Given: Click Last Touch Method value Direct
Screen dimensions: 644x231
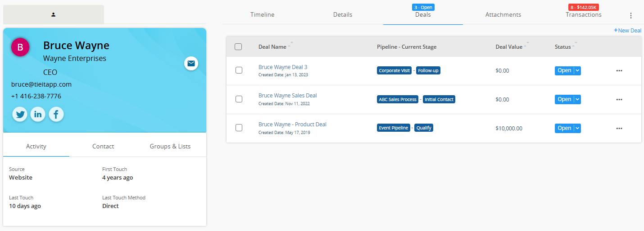Looking at the screenshot, I should (110, 206).
